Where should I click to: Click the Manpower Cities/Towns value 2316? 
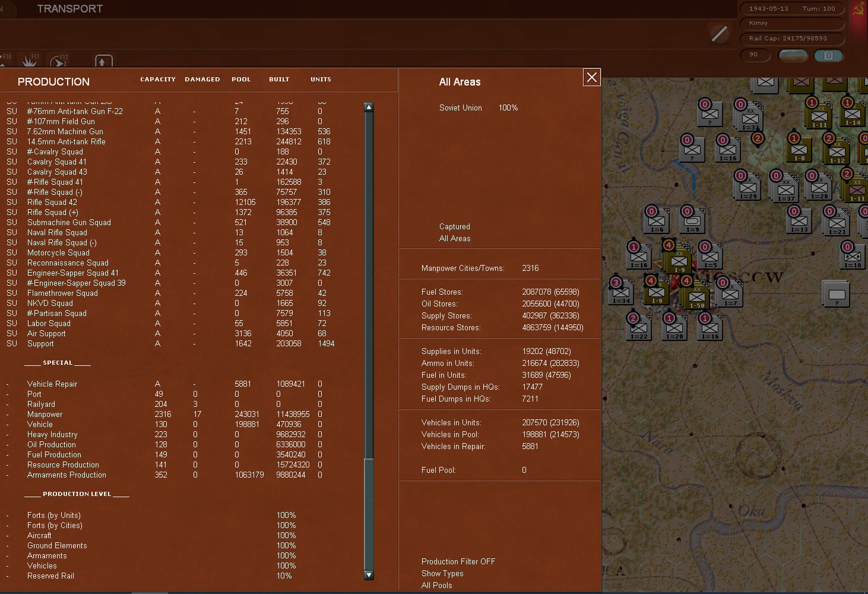click(x=530, y=268)
